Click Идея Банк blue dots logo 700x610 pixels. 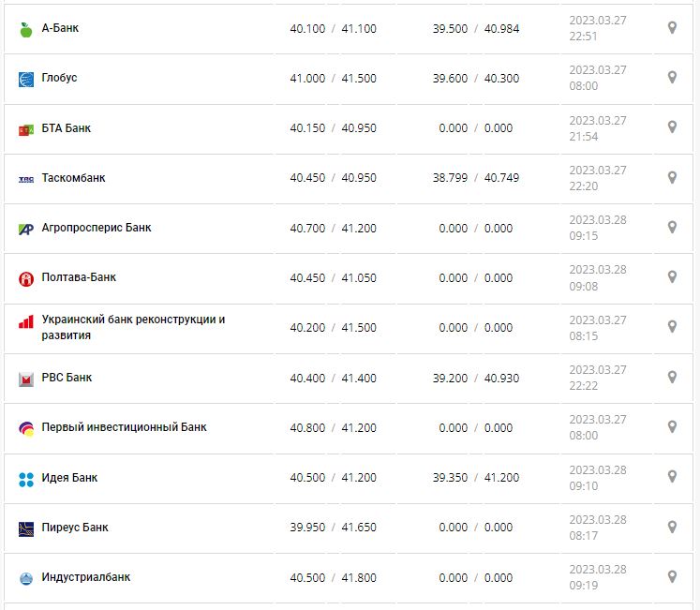(x=26, y=479)
